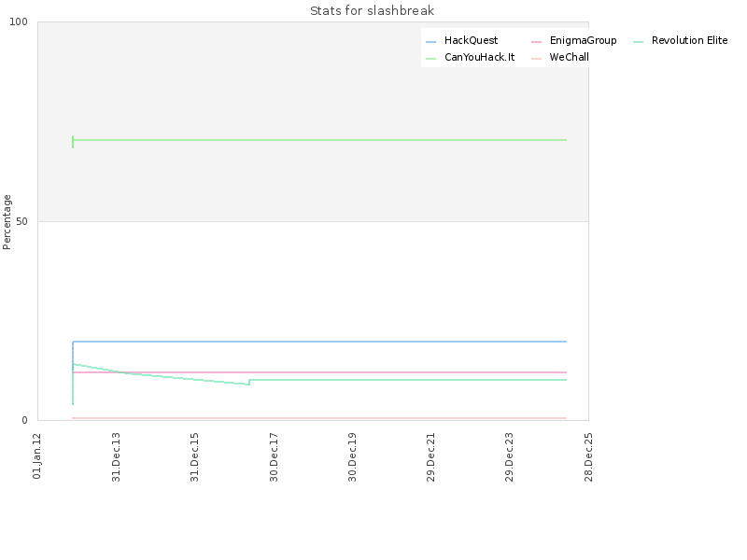The width and height of the screenshot is (747, 560).
Task: Click the 31.Dec.13 date axis tick
Action: 116,456
